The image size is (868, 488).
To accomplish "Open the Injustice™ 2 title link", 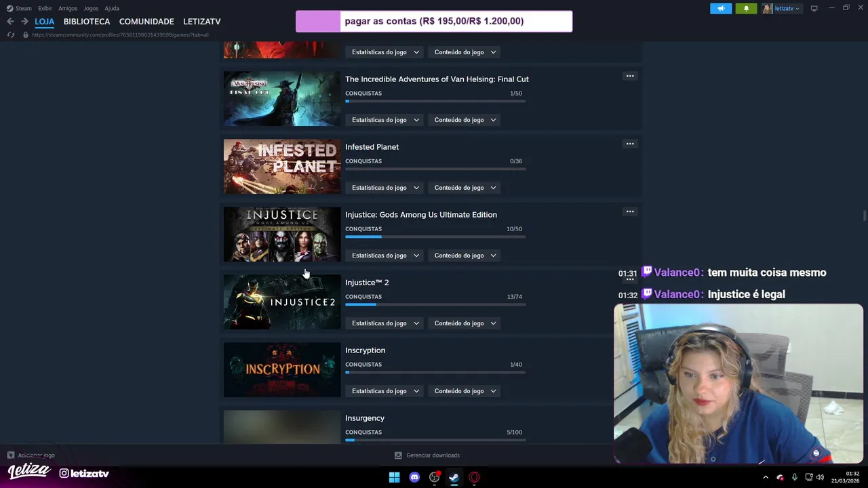I will [367, 283].
